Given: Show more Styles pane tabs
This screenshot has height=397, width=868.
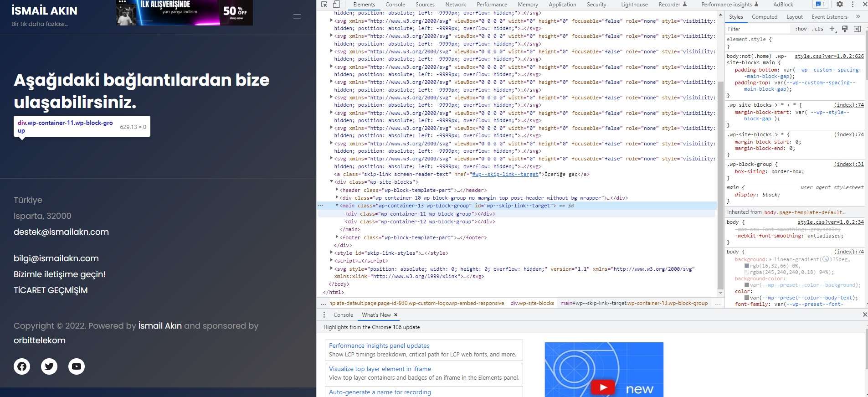Looking at the screenshot, I should click(858, 16).
